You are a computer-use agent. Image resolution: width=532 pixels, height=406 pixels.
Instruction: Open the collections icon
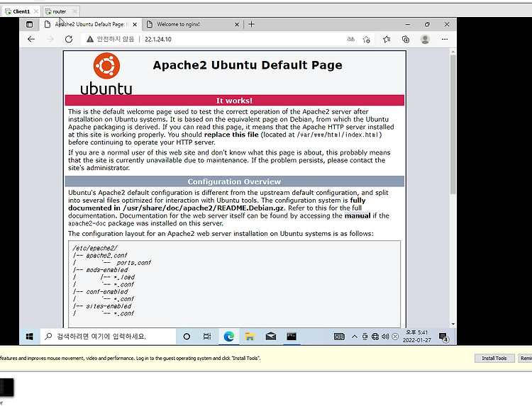click(406, 39)
